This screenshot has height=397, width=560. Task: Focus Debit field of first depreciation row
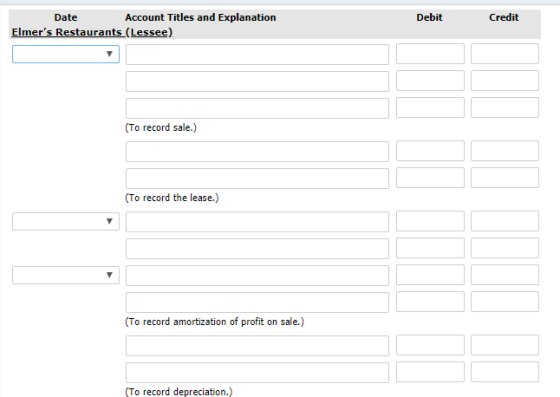[430, 345]
